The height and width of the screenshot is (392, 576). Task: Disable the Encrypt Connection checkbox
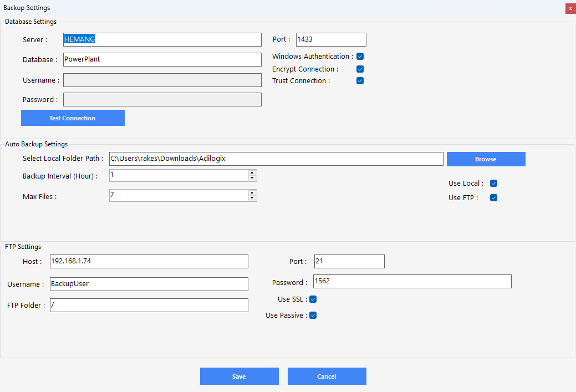click(x=360, y=69)
